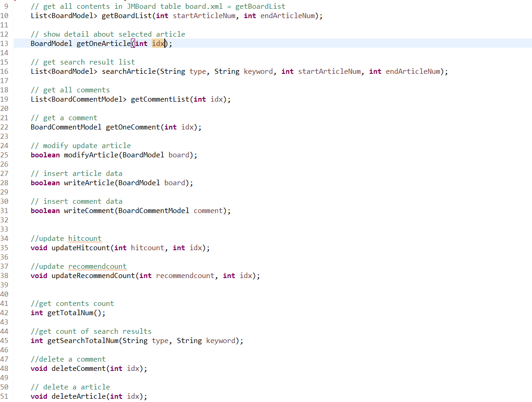This screenshot has width=532, height=402.
Task: Click line number 25 in the gutter
Action: (4, 155)
